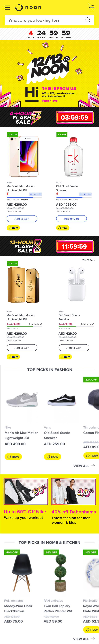Add the 1 Million perfume to cart

22,348
